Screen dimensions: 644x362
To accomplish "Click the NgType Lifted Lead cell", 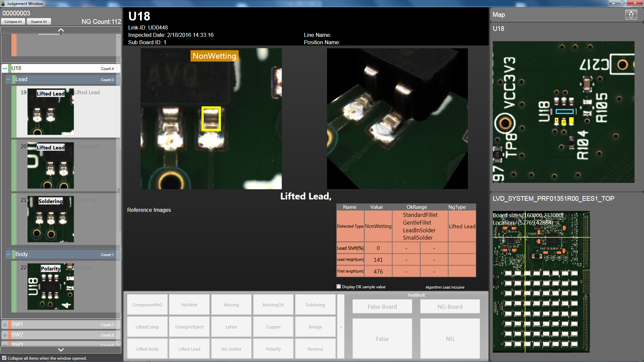I will pyautogui.click(x=462, y=226).
